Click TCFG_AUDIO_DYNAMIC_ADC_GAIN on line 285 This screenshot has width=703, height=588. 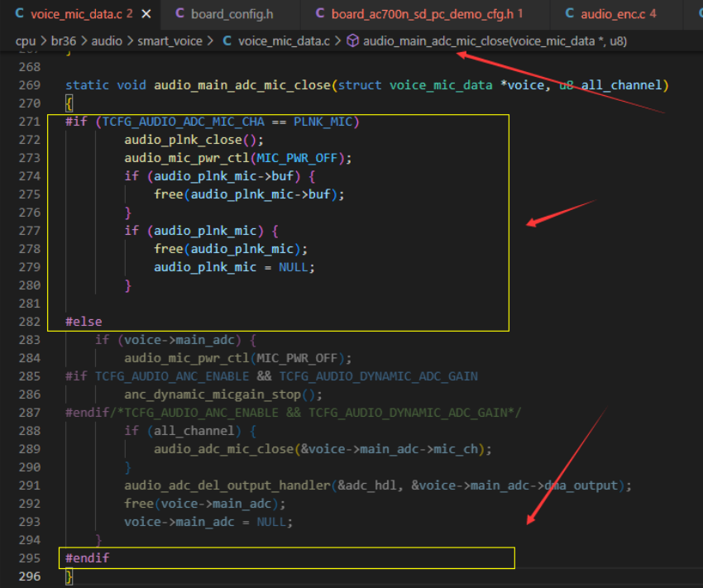379,376
